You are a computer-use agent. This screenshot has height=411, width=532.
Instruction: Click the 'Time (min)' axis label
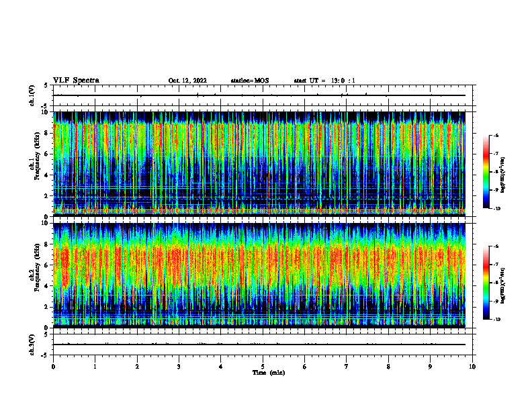[269, 373]
